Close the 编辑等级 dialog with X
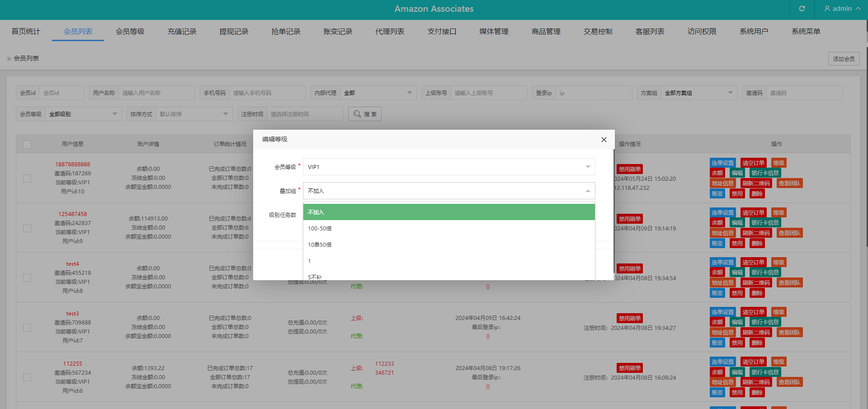The height and width of the screenshot is (409, 868). pyautogui.click(x=604, y=140)
